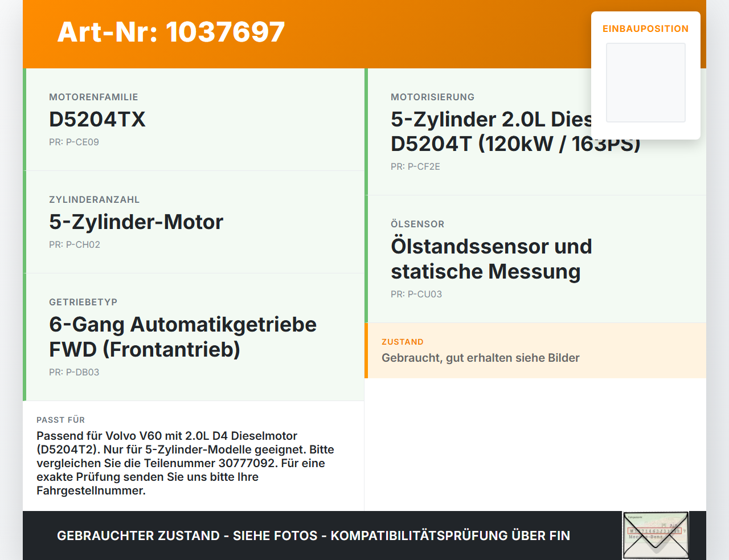Select the PR: P-CU03 code
This screenshot has width=729, height=560.
pos(416,294)
